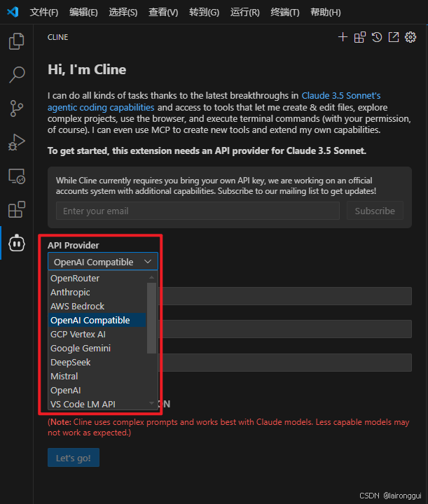Viewport: 428px width, 504px height.
Task: Open the 文件(F) menu
Action: coord(44,12)
